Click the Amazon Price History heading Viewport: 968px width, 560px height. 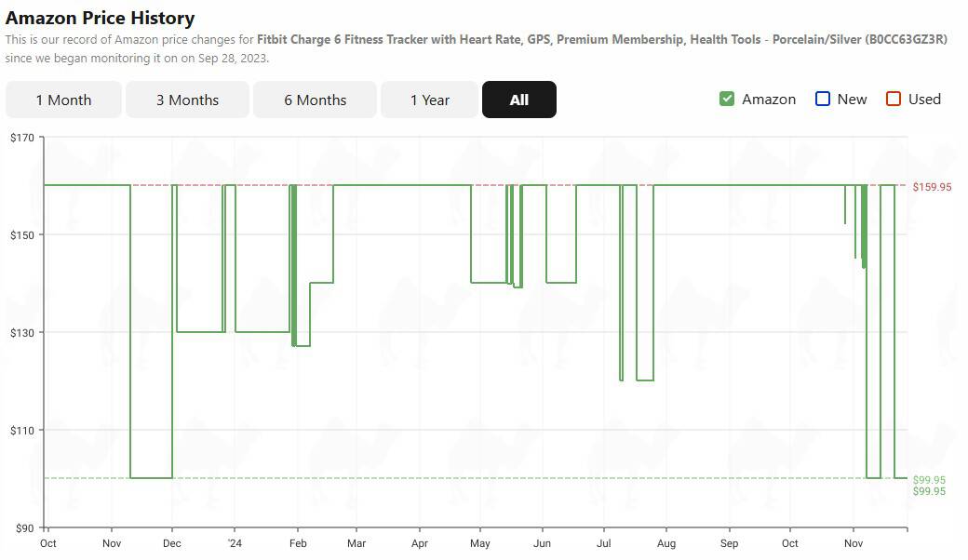click(x=101, y=18)
